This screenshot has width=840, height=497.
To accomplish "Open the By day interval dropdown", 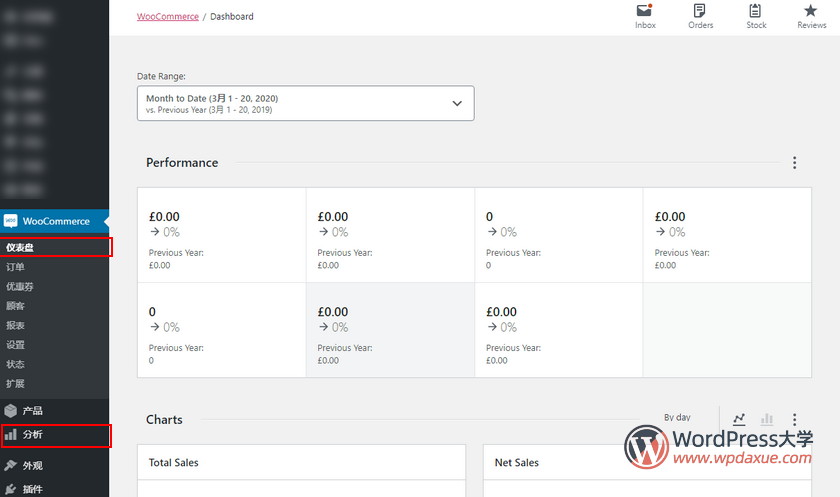I will (677, 418).
